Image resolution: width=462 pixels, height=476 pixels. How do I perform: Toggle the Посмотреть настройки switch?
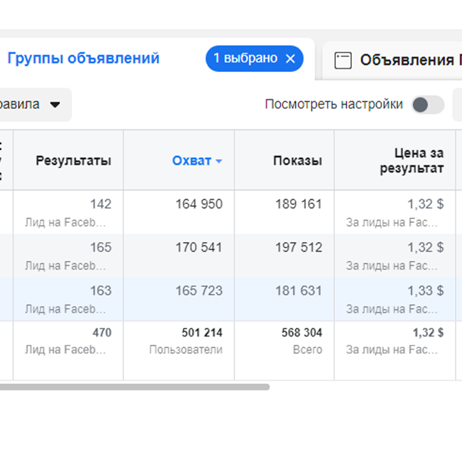428,105
